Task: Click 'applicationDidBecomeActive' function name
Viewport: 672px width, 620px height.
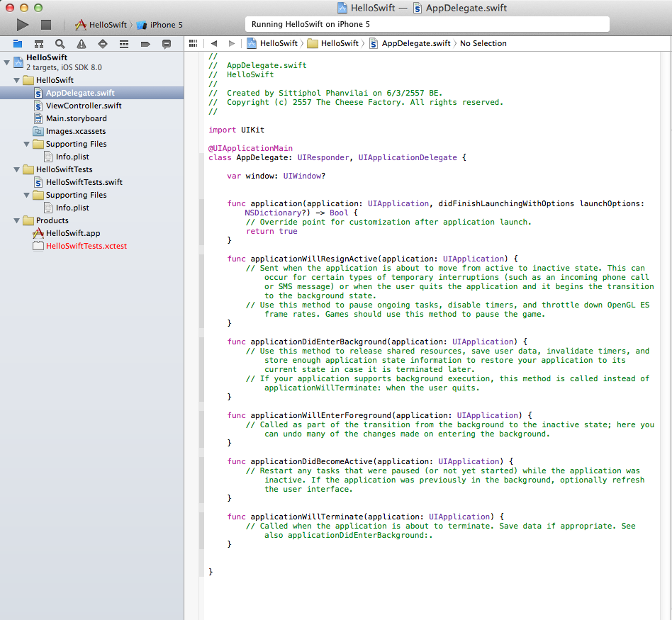Action: click(312, 461)
